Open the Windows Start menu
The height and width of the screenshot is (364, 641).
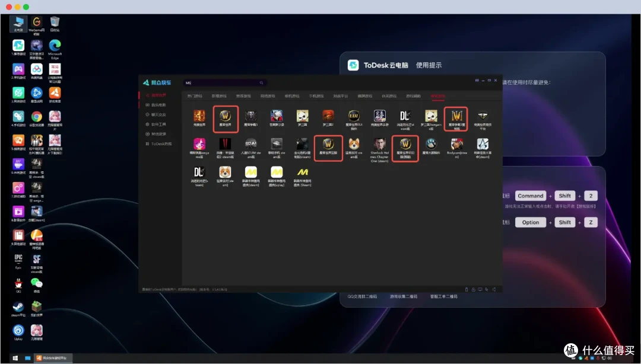(x=15, y=358)
